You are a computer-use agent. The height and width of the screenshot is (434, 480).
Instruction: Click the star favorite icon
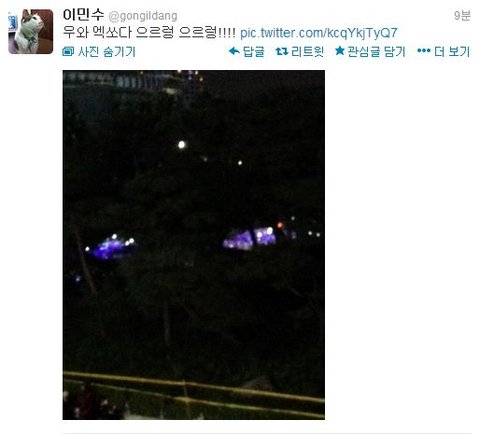(x=340, y=51)
